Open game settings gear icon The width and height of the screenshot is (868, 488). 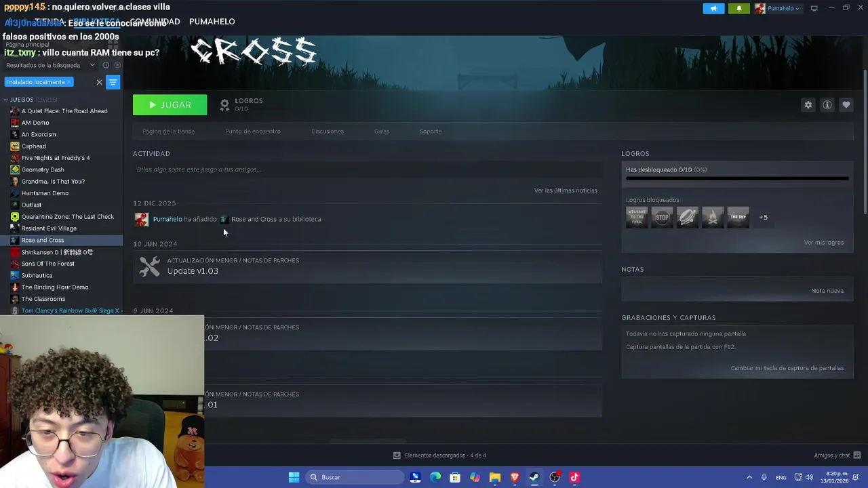(x=808, y=105)
